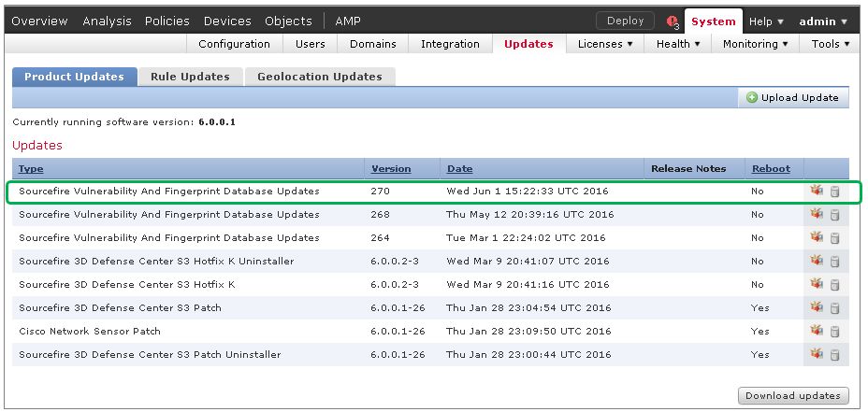This screenshot has height=412, width=868.
Task: Sort the table by Type column
Action: pyautogui.click(x=31, y=169)
